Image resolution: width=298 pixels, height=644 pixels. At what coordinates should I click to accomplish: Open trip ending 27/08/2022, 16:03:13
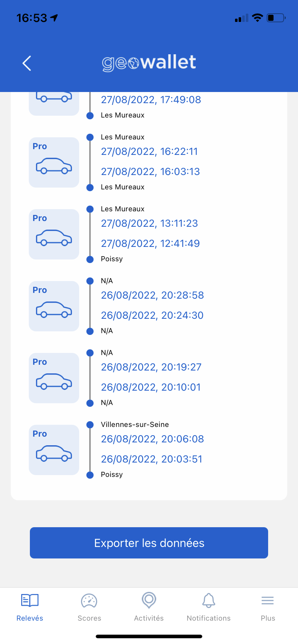[x=150, y=171]
